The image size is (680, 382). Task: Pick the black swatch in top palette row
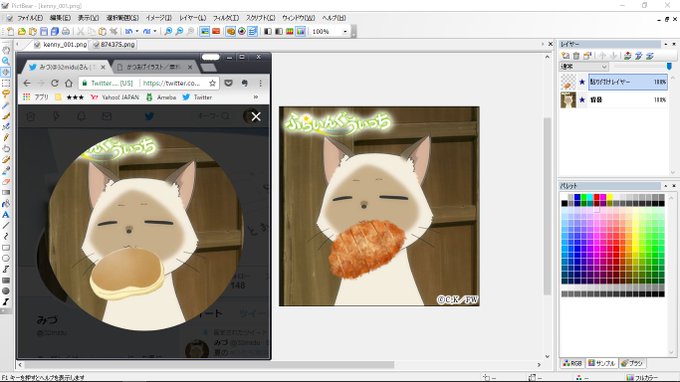coord(564,203)
